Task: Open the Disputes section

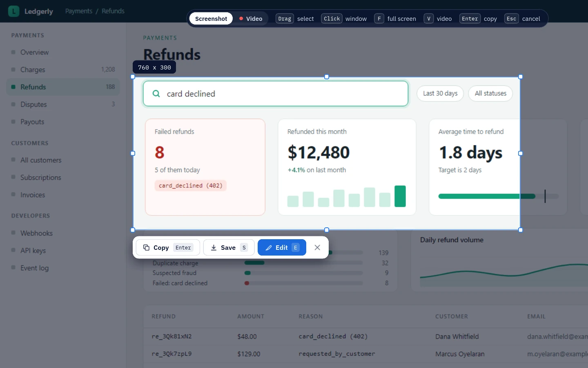Action: point(63,104)
